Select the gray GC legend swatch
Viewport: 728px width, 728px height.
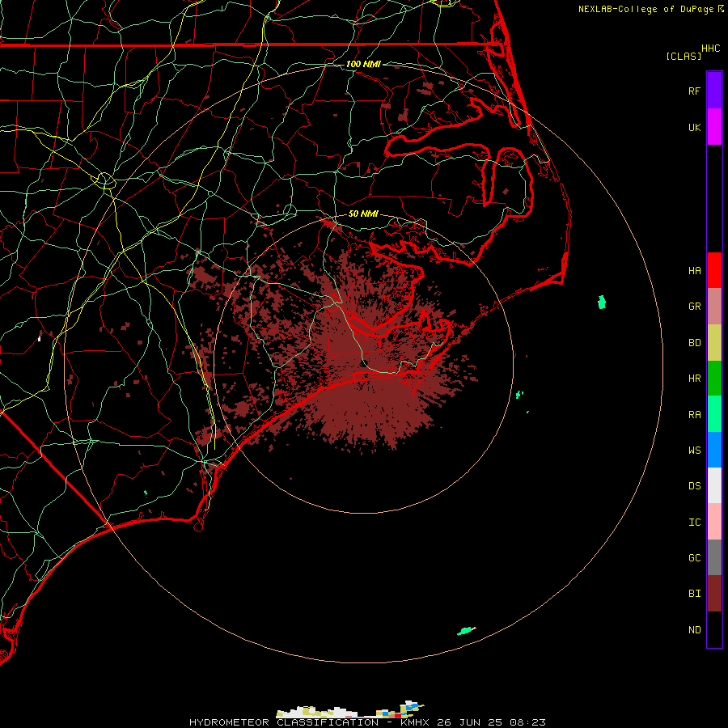click(714, 557)
